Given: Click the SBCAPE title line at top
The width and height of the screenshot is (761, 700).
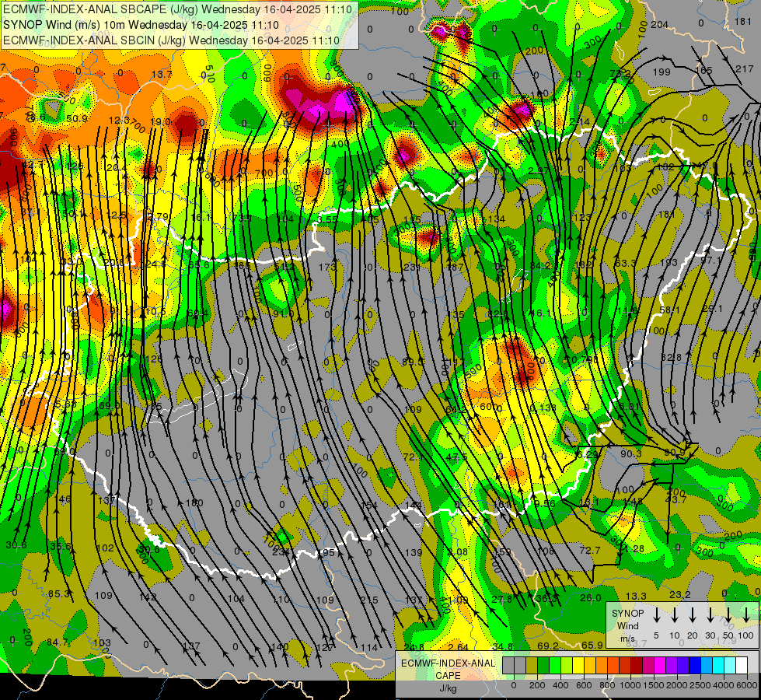Looking at the screenshot, I should [179, 9].
